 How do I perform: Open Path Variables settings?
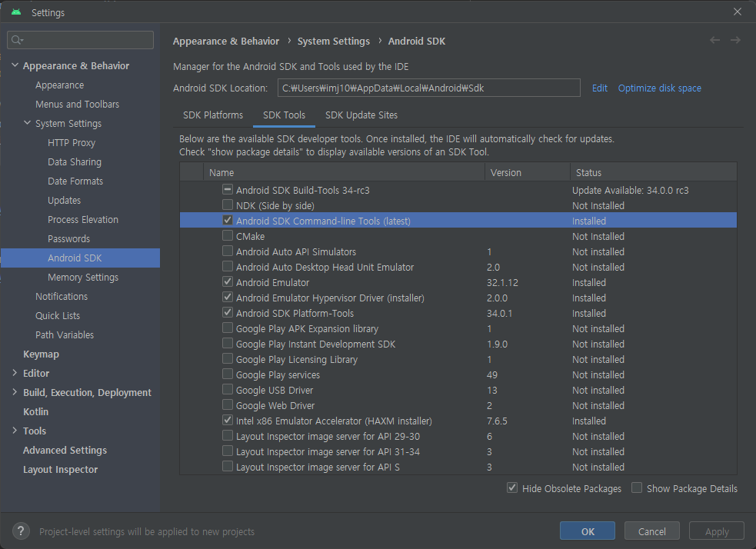[65, 335]
